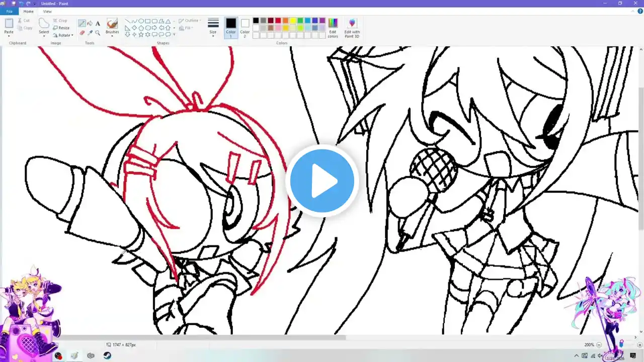Viewport: 644px width, 362px height.
Task: Open the shape Fill dropdown
Action: tap(186, 28)
